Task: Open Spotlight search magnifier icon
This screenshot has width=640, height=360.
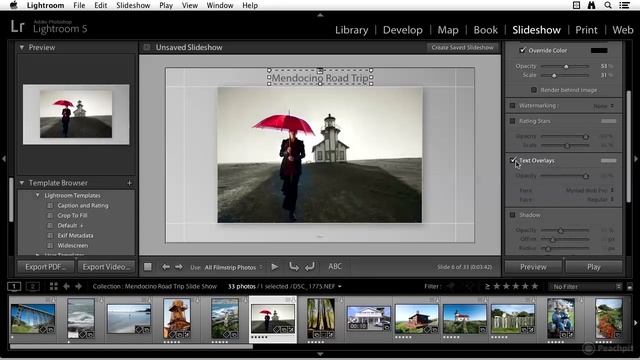Action: (608, 5)
